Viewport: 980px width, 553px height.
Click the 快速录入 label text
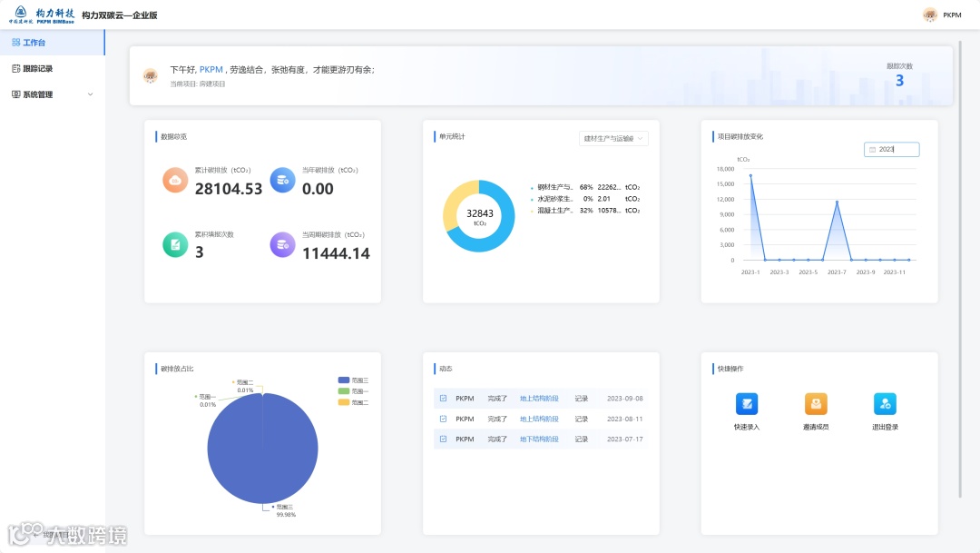[747, 428]
